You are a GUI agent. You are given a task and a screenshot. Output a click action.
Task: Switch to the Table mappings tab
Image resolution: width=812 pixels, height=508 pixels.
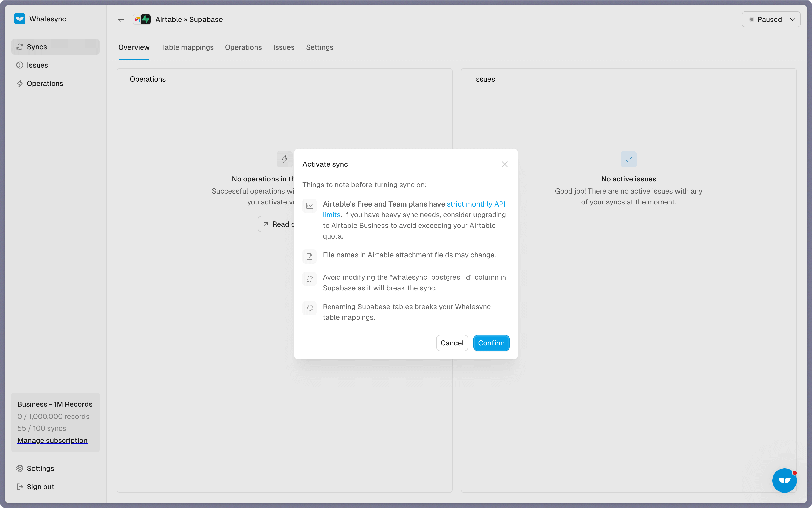pyautogui.click(x=187, y=47)
